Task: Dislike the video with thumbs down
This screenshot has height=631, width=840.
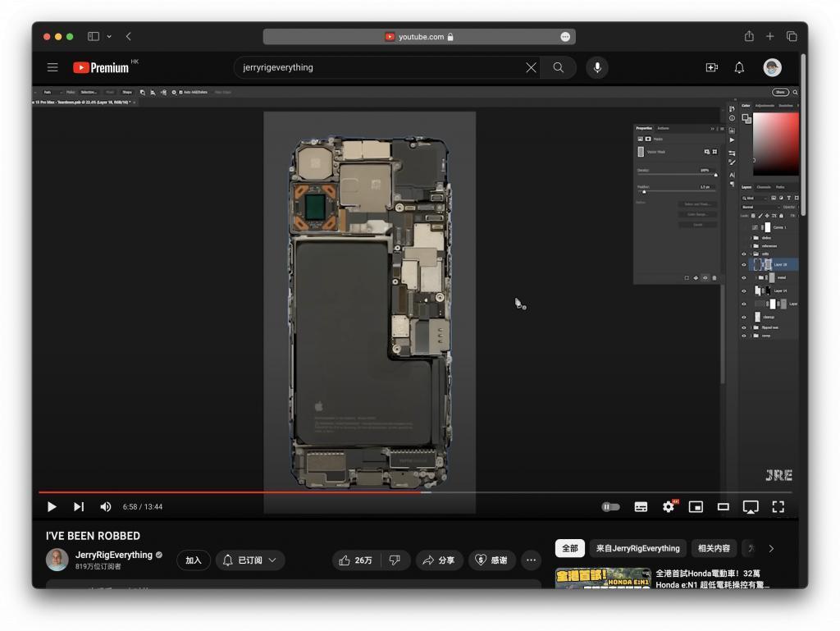Action: click(395, 560)
